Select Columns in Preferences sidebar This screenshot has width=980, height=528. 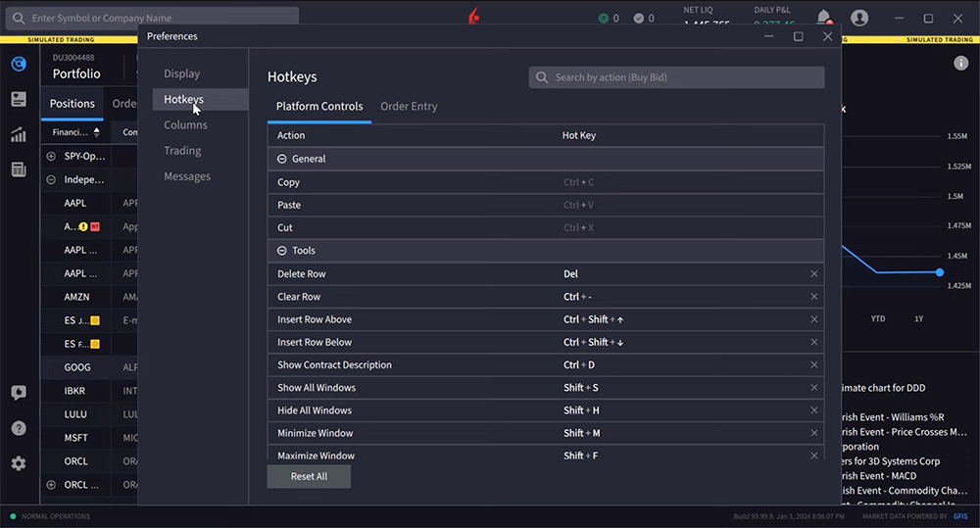[x=185, y=125]
